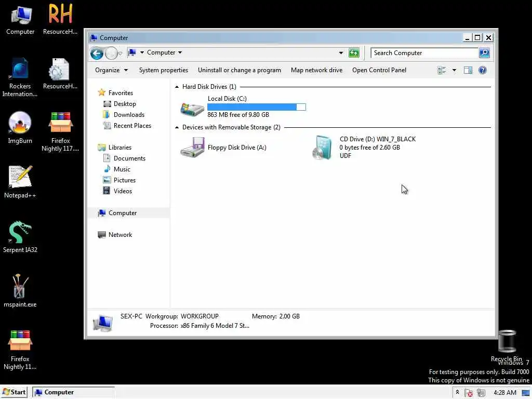Image resolution: width=532 pixels, height=399 pixels.
Task: Click the Computer breadcrumb in address bar
Action: tap(161, 52)
